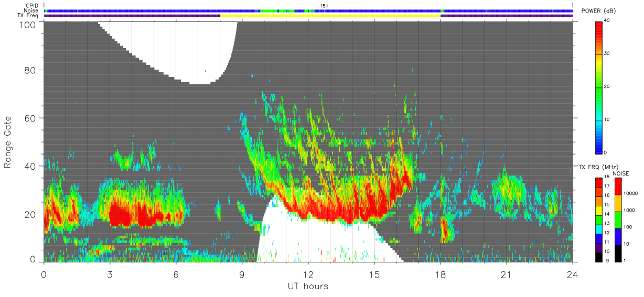Pick the blue swatch of NOISE legend
The image size is (644, 297).
[618, 237]
